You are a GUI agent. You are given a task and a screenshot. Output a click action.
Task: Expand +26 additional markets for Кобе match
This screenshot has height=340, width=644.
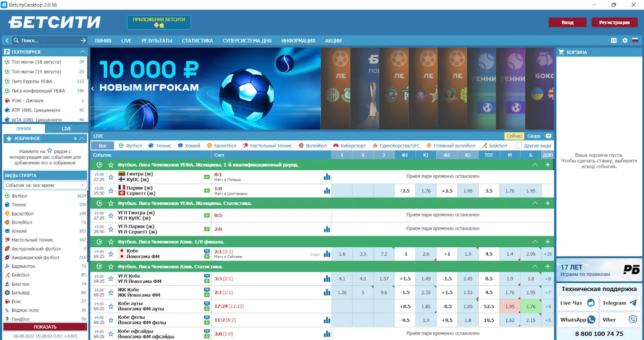(x=548, y=254)
